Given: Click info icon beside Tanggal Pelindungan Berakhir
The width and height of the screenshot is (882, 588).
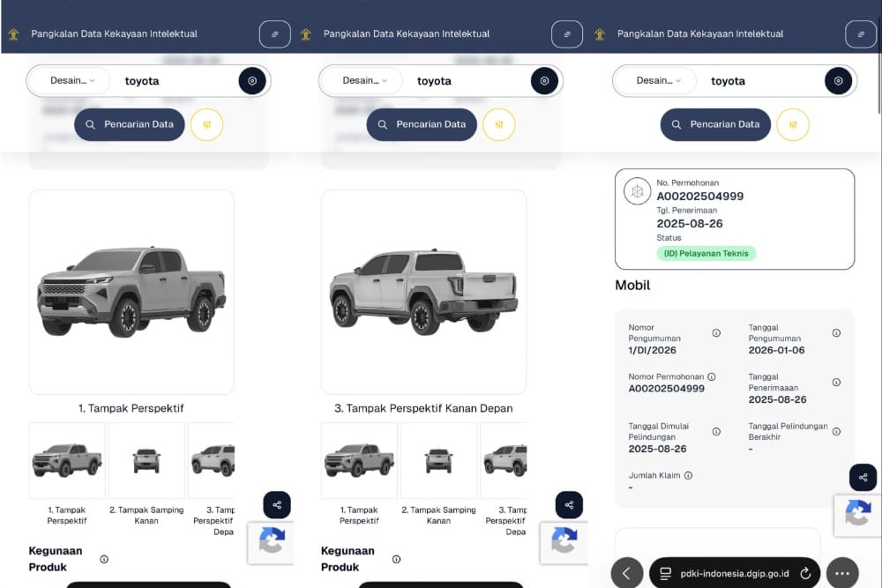Looking at the screenshot, I should (836, 432).
